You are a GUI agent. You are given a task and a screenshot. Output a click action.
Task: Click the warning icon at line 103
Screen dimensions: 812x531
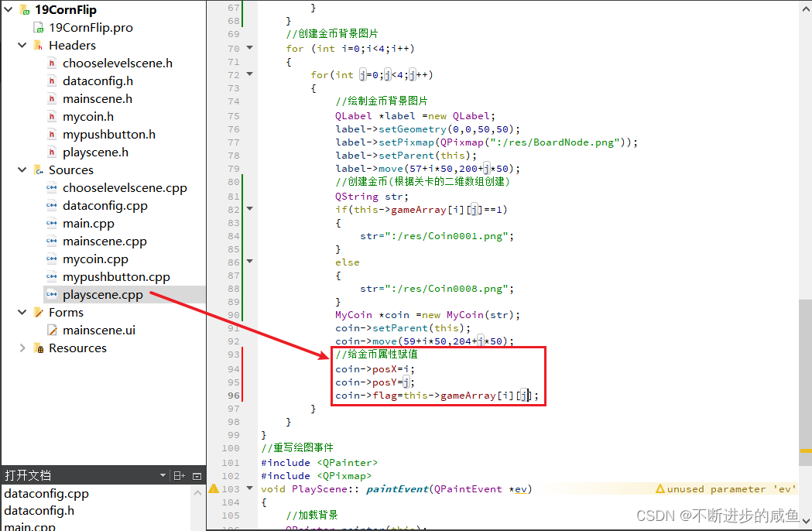tap(214, 488)
